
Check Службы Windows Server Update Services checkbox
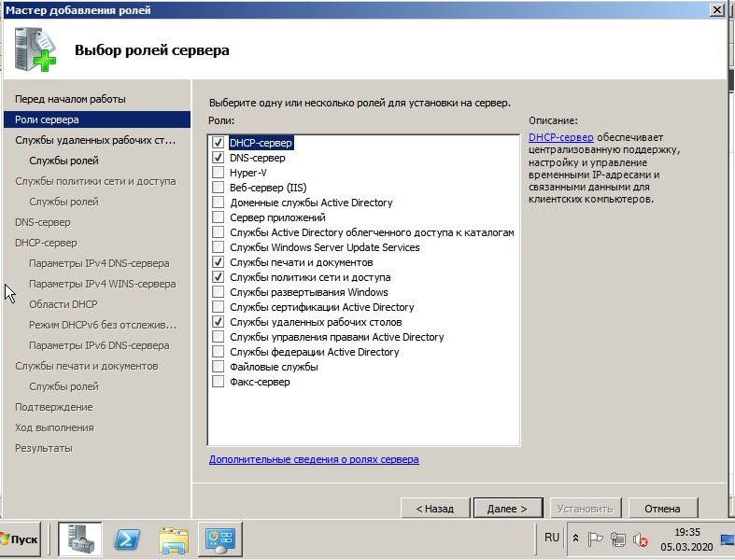[218, 247]
